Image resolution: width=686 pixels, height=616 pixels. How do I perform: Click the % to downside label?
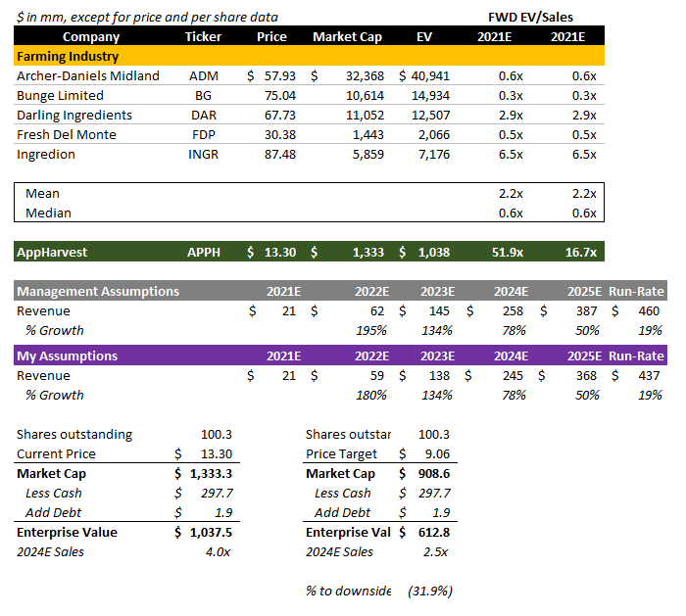[348, 592]
